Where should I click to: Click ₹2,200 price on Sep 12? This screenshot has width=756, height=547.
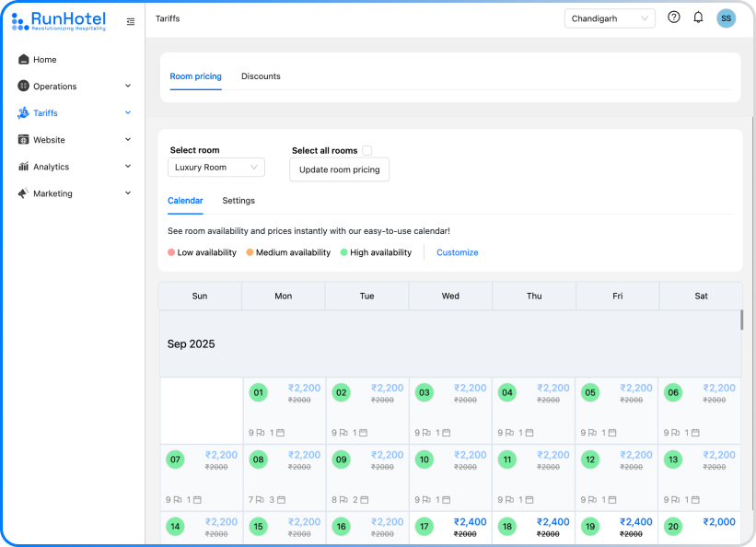[636, 455]
